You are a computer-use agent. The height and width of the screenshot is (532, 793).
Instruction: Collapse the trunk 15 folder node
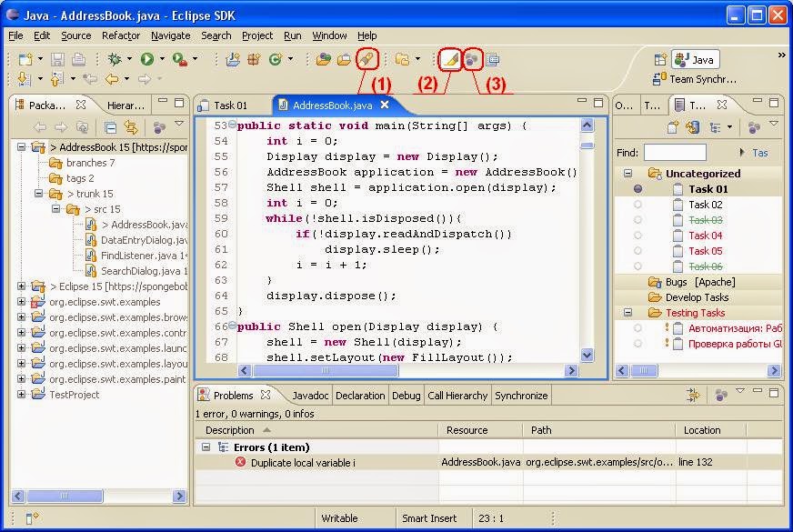point(38,193)
